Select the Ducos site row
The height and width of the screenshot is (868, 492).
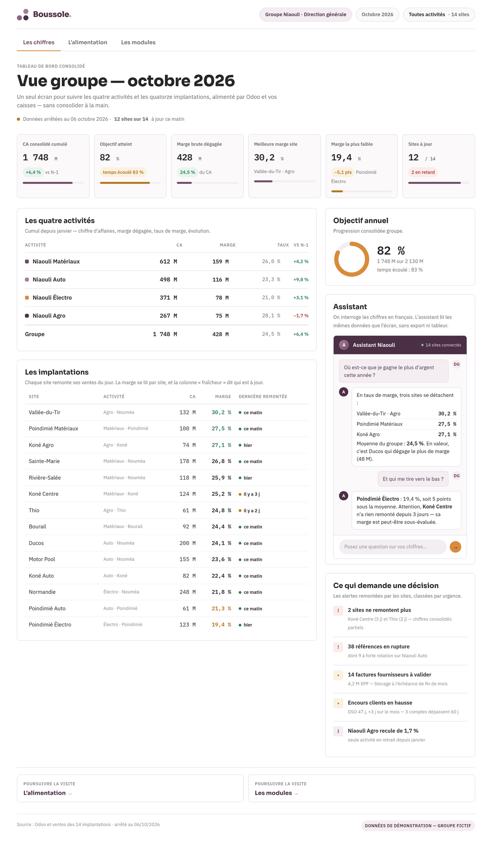pyautogui.click(x=167, y=543)
